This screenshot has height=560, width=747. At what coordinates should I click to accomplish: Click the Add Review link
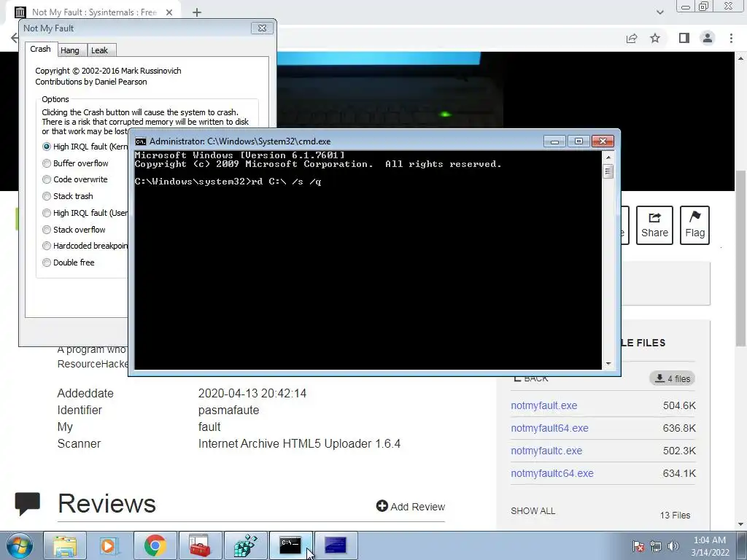(411, 506)
